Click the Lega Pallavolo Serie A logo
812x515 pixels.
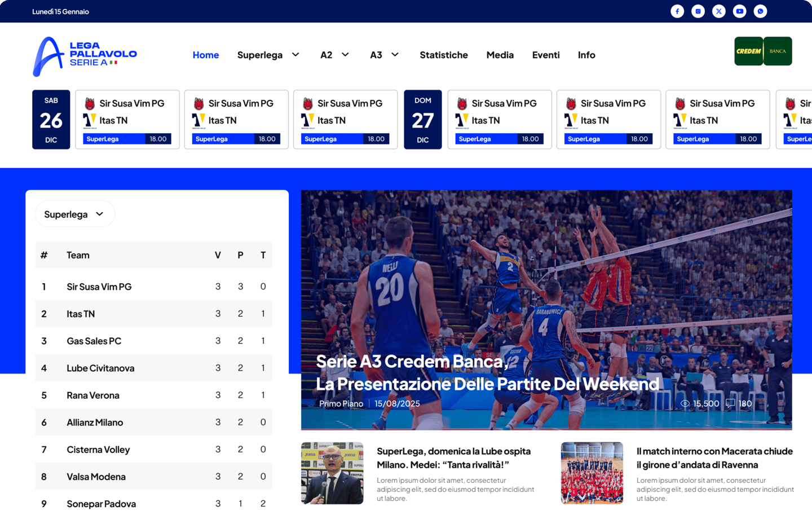tap(85, 56)
